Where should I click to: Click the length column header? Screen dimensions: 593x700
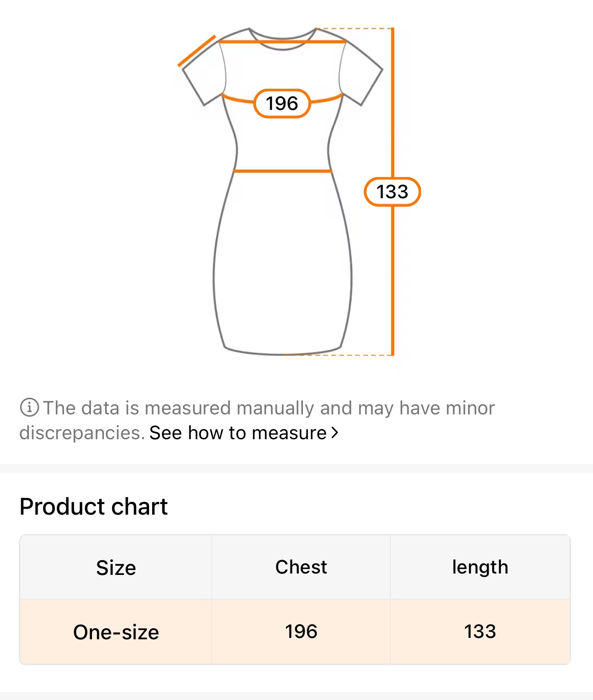480,567
